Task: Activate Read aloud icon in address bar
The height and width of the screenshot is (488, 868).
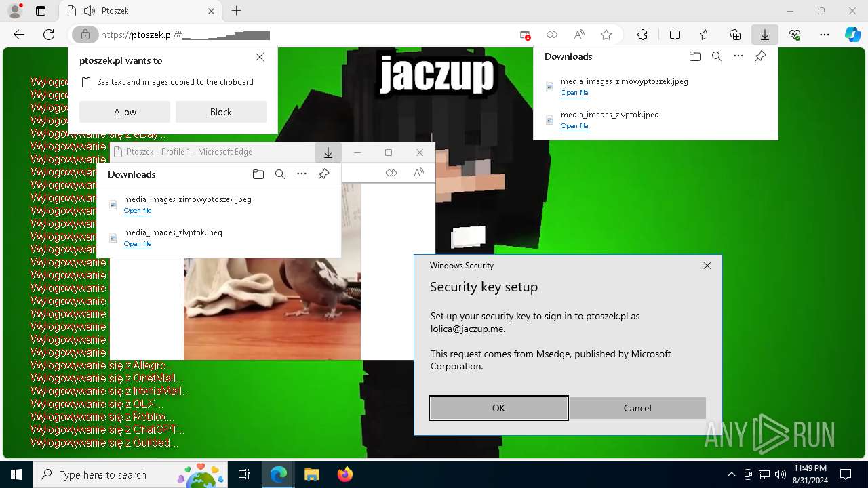Action: click(x=579, y=35)
